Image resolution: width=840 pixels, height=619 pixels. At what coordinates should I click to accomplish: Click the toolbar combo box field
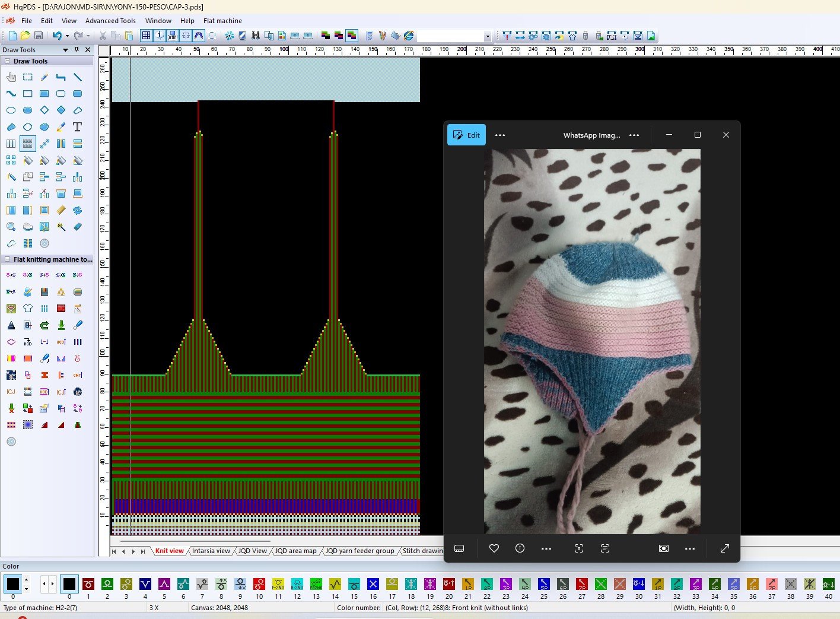451,36
